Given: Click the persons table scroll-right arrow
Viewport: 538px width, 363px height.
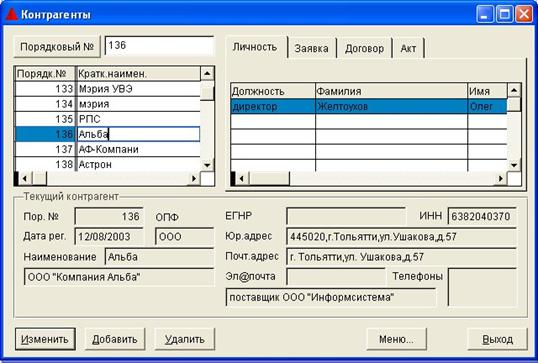Looking at the screenshot, I should pos(501,178).
